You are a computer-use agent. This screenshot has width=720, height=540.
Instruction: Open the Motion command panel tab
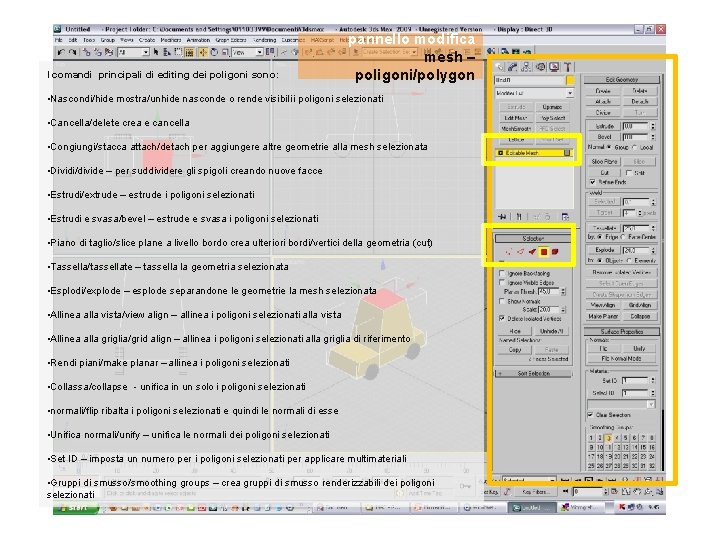coord(540,67)
